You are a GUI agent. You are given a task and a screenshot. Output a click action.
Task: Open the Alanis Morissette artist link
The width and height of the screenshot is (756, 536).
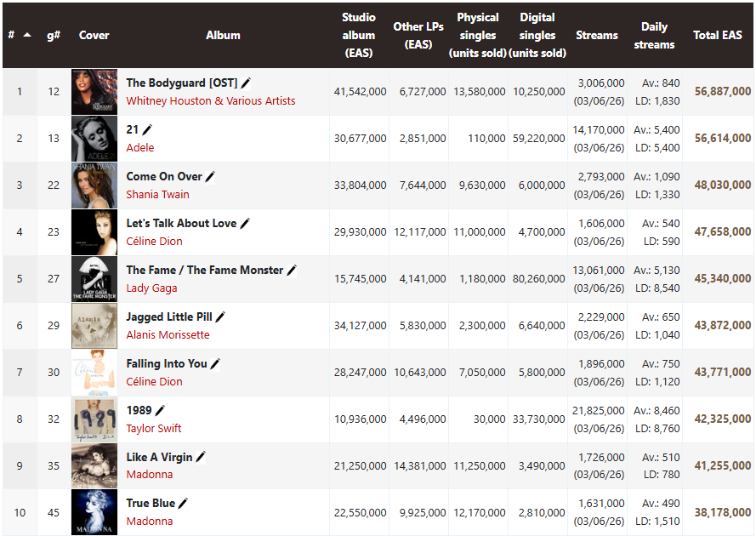pyautogui.click(x=168, y=335)
